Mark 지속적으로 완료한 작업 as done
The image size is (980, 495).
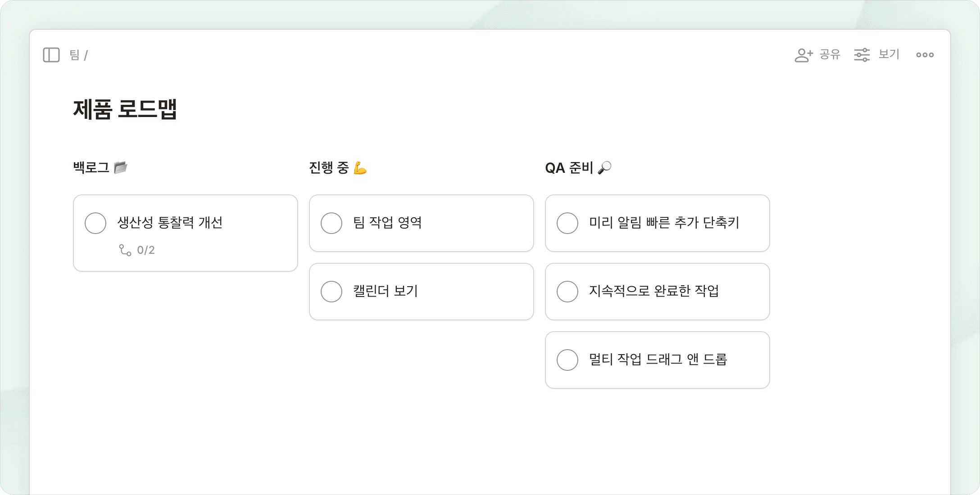tap(567, 292)
